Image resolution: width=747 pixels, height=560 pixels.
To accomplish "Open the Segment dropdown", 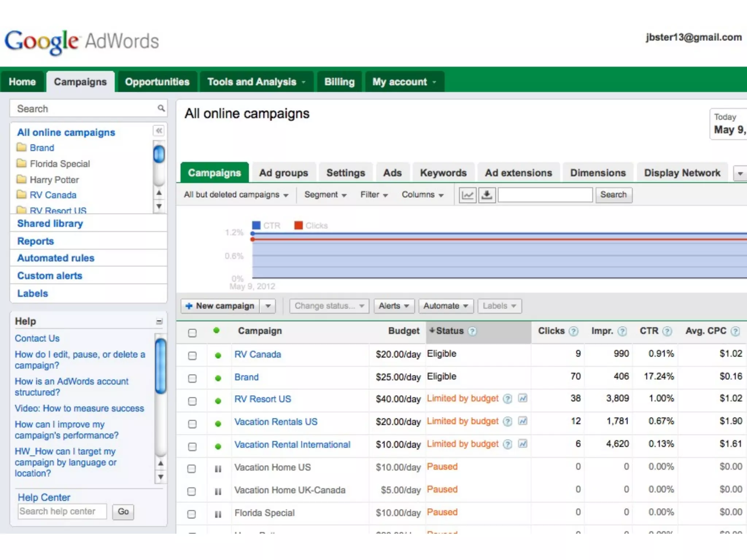I will coord(325,195).
